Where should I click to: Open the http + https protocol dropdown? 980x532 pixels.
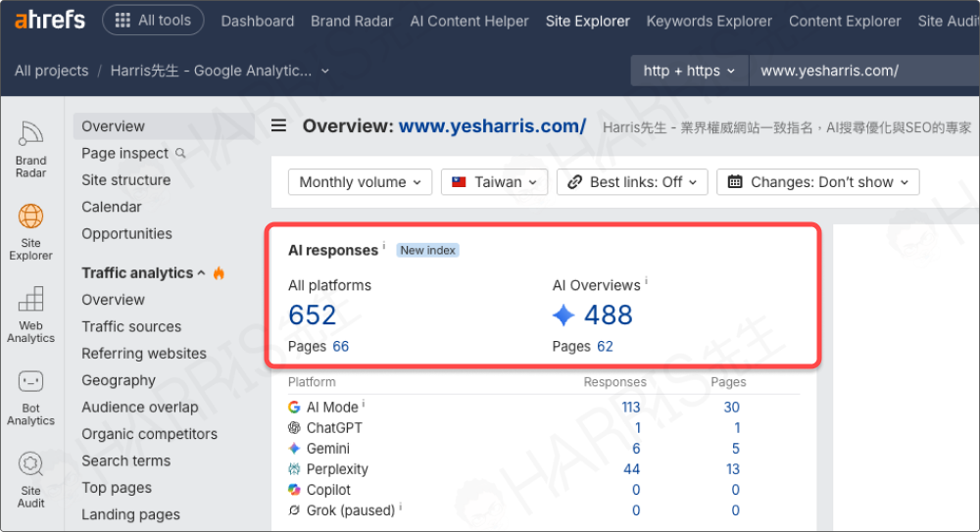click(x=689, y=71)
